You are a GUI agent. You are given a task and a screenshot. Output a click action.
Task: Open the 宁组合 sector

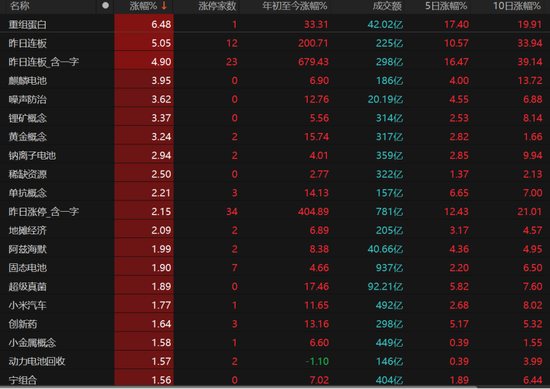[23, 380]
